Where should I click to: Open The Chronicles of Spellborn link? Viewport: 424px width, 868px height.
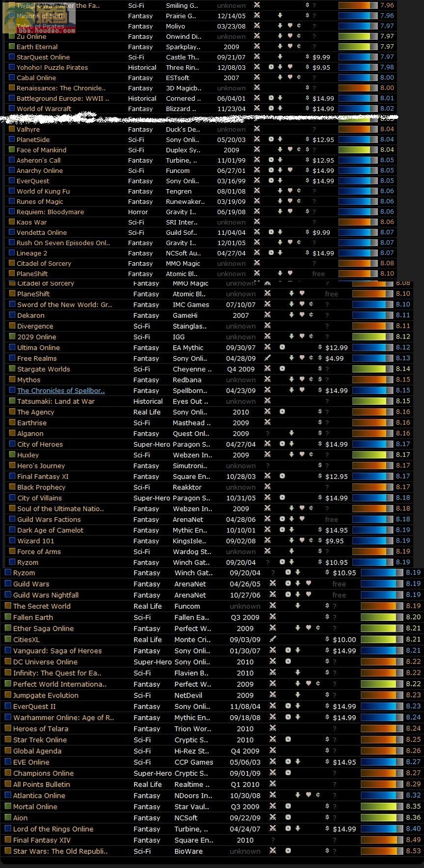pos(61,391)
